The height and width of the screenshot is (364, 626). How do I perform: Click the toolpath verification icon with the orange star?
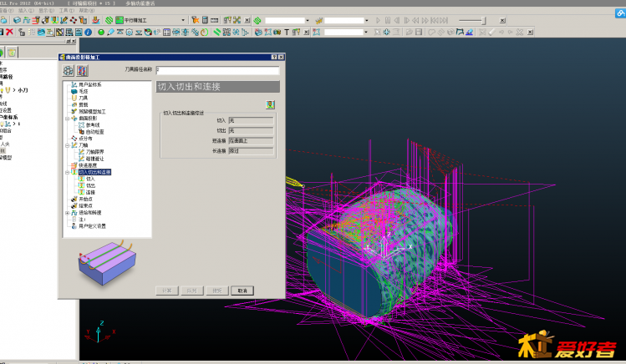click(196, 20)
